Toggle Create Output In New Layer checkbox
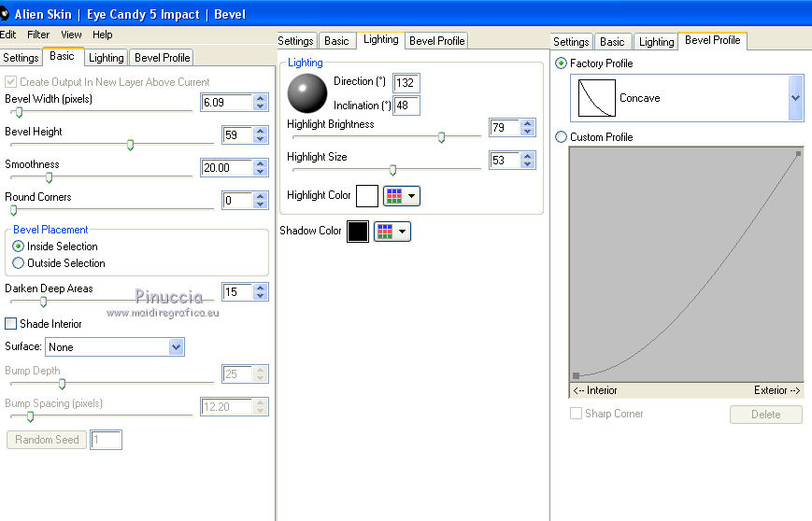 (10, 82)
